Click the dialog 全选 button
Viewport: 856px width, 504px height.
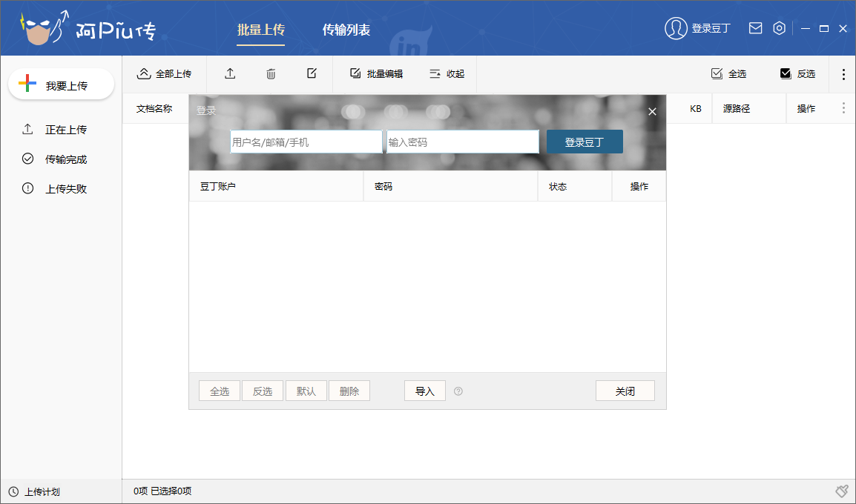coord(220,391)
